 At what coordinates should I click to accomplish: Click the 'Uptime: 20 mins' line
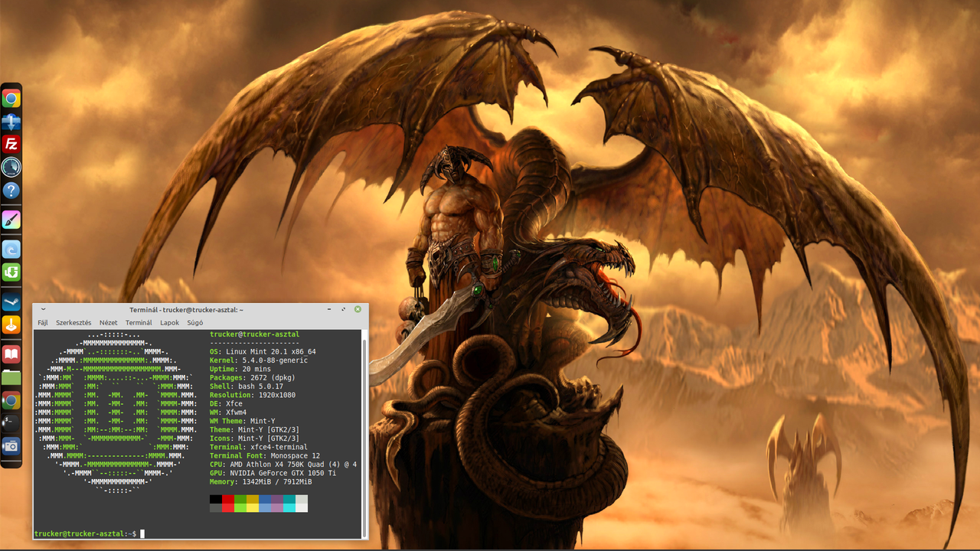coord(240,369)
